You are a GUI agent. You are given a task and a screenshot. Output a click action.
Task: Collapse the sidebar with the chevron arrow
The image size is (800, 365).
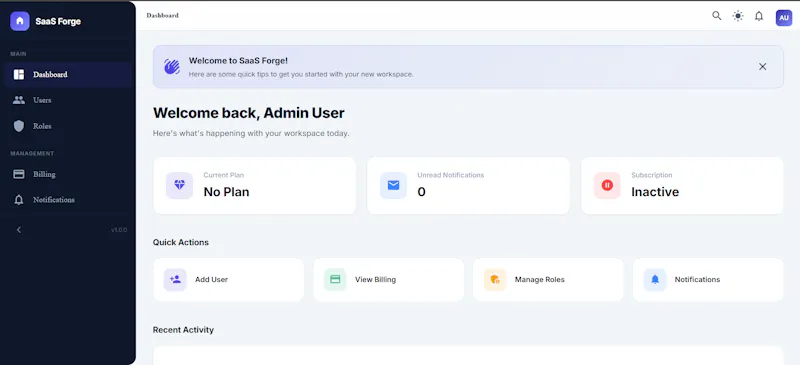click(19, 230)
